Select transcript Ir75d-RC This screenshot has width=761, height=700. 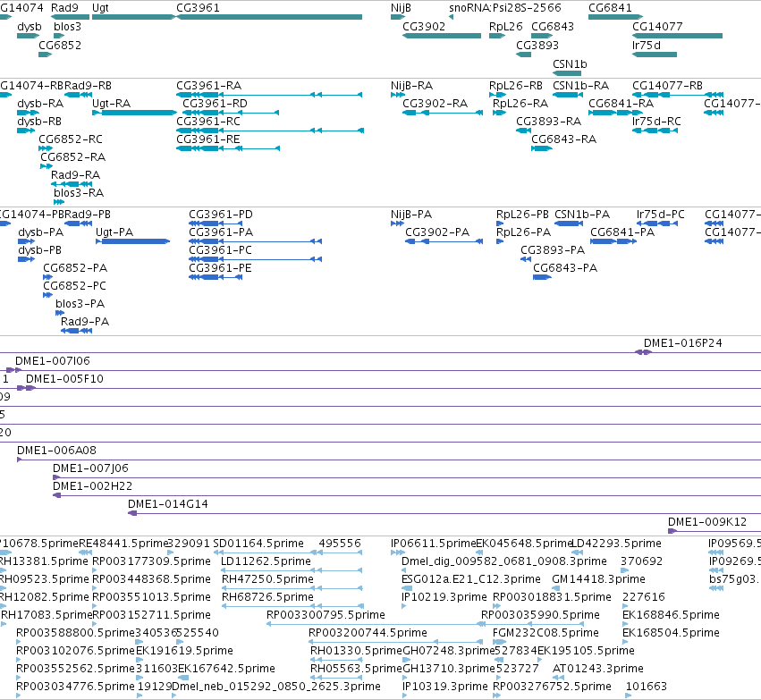(x=655, y=131)
